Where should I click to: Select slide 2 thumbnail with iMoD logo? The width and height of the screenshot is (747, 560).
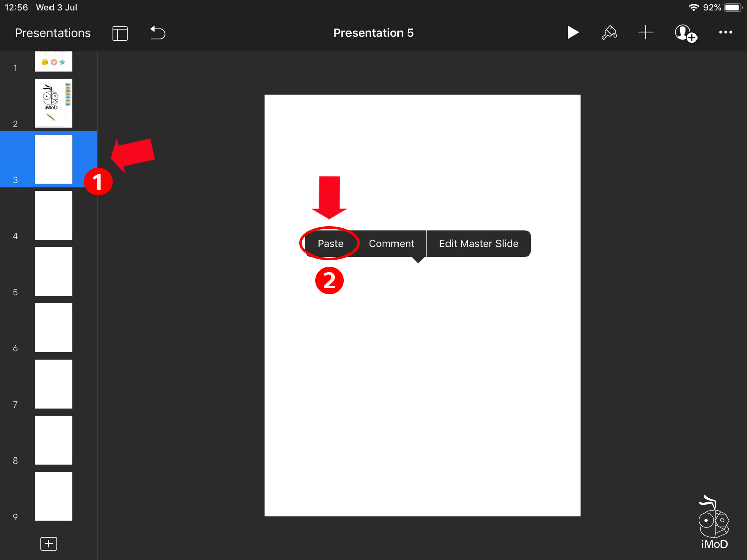tap(54, 103)
